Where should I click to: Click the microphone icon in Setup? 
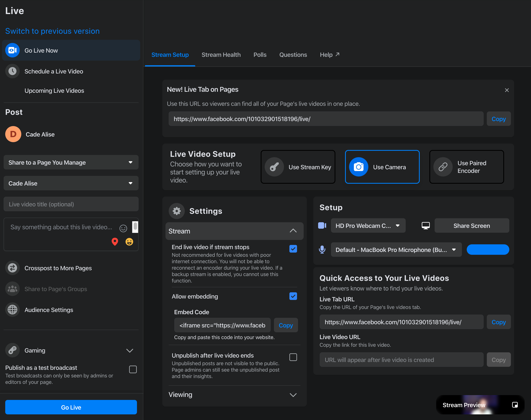pos(322,250)
